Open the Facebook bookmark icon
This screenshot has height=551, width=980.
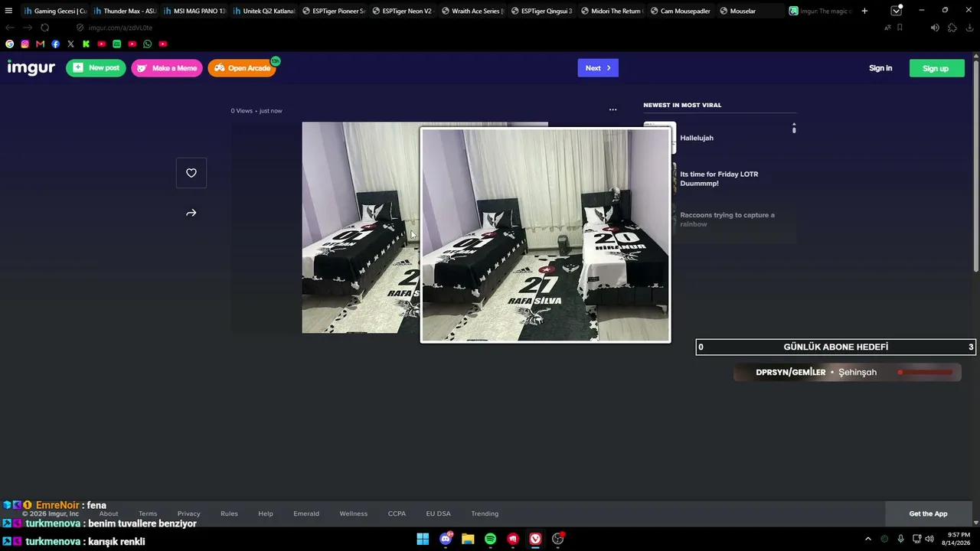click(56, 44)
